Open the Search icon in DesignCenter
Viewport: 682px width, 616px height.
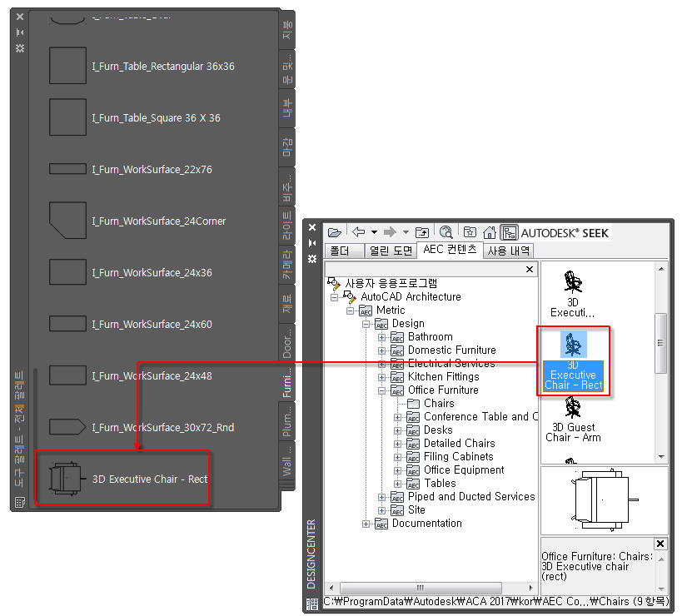[x=446, y=232]
